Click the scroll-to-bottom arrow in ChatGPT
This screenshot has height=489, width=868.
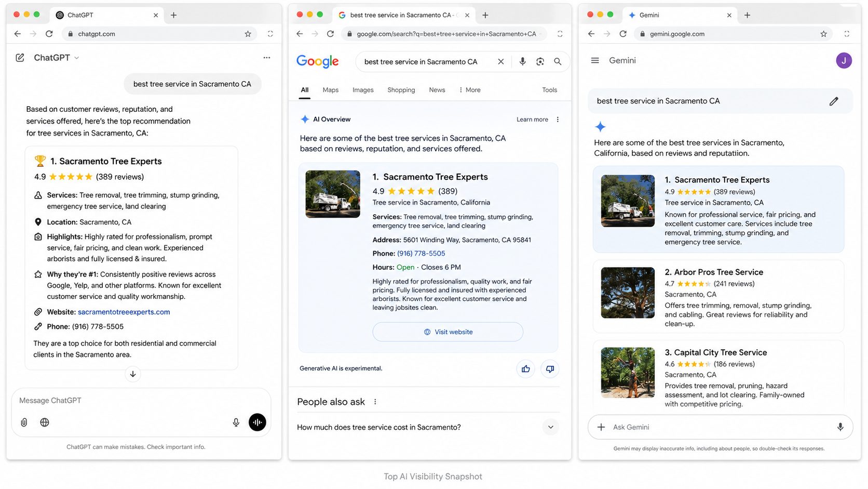click(133, 374)
